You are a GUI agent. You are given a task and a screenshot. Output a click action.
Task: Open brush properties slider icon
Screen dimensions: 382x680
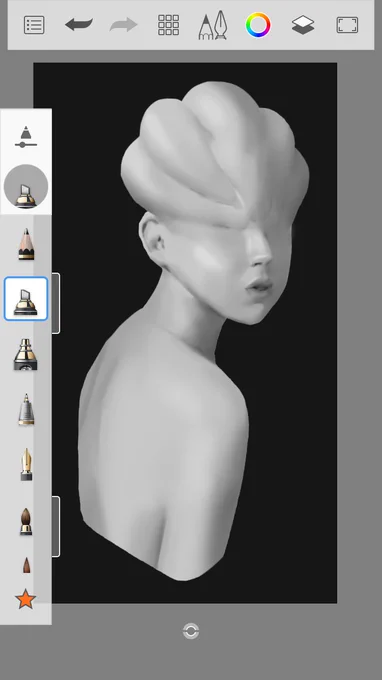click(26, 137)
